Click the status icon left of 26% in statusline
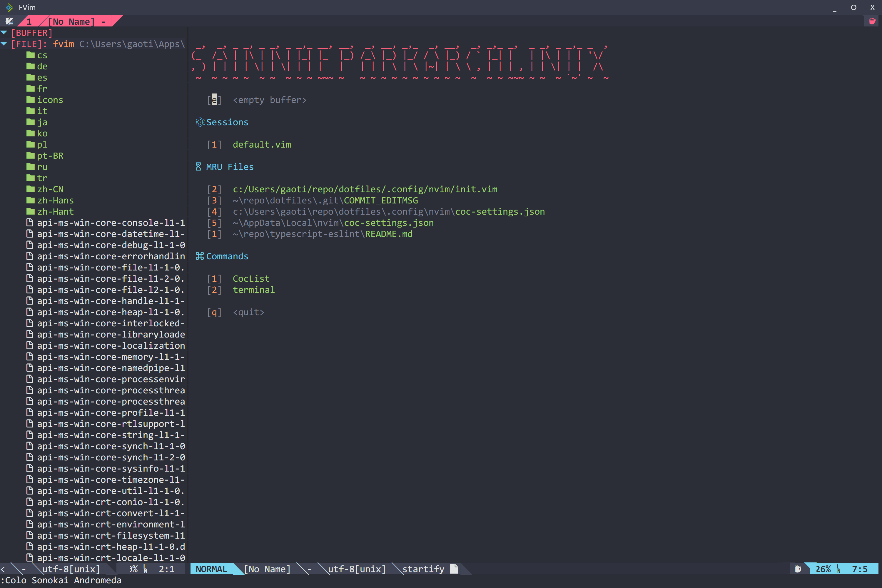Viewport: 882px width, 588px height. click(x=798, y=569)
